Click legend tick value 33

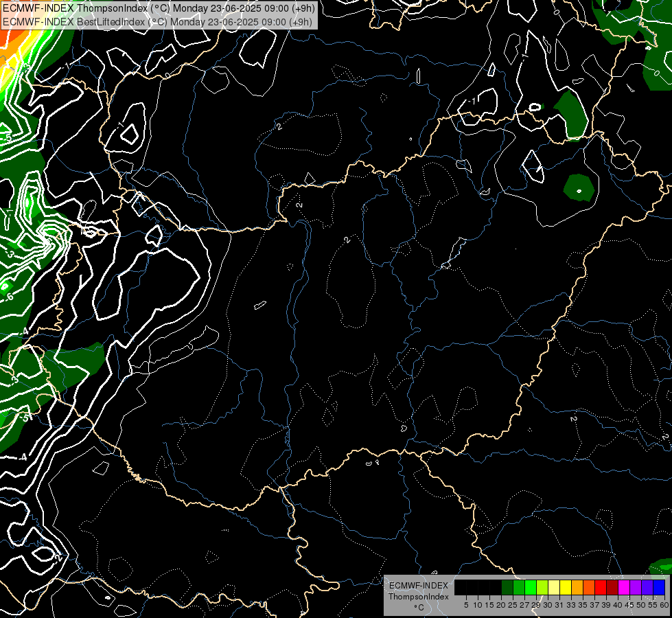571,605
